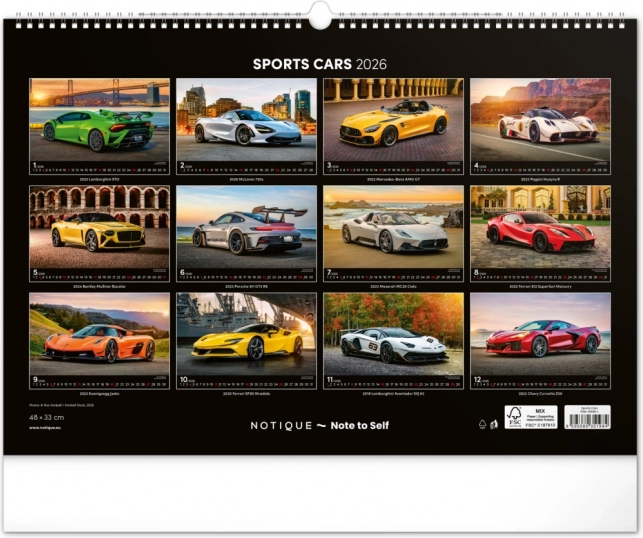This screenshot has height=538, width=643.
Task: Click the FSC MIX certification logo
Action: coord(531,417)
